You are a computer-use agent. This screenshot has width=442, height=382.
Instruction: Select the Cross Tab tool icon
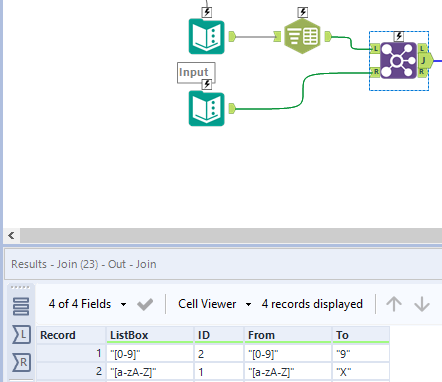coord(302,36)
